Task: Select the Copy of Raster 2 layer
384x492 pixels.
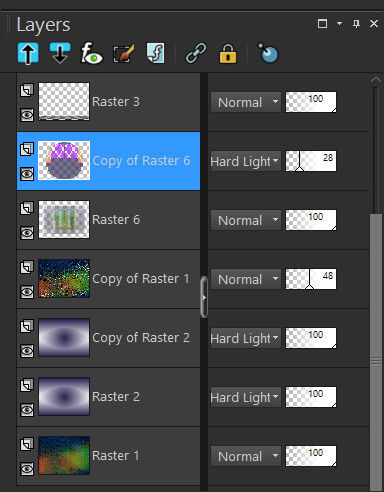Action: (108, 338)
